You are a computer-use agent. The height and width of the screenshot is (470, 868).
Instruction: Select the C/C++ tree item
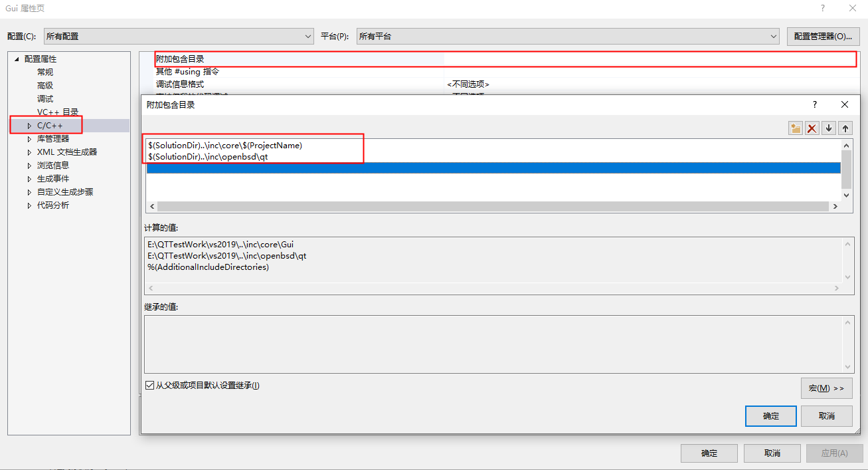[50, 126]
